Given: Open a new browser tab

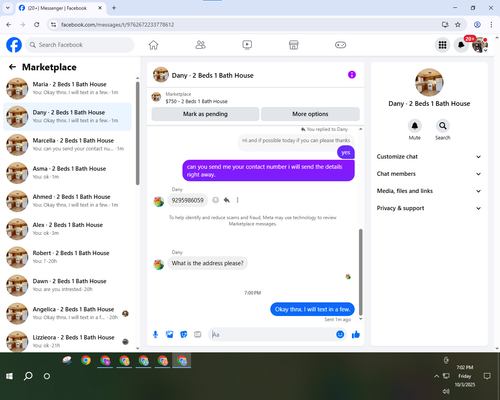Looking at the screenshot, I should coord(114,8).
